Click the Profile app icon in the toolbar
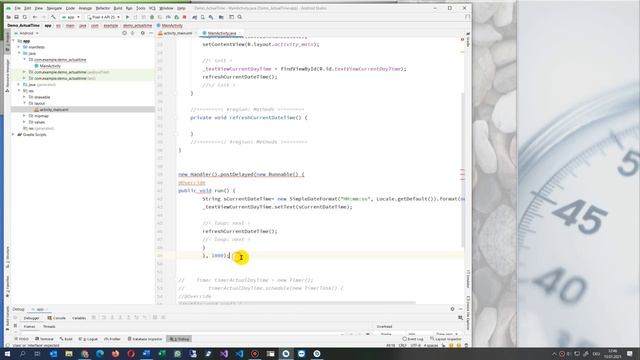 pyautogui.click(x=168, y=17)
